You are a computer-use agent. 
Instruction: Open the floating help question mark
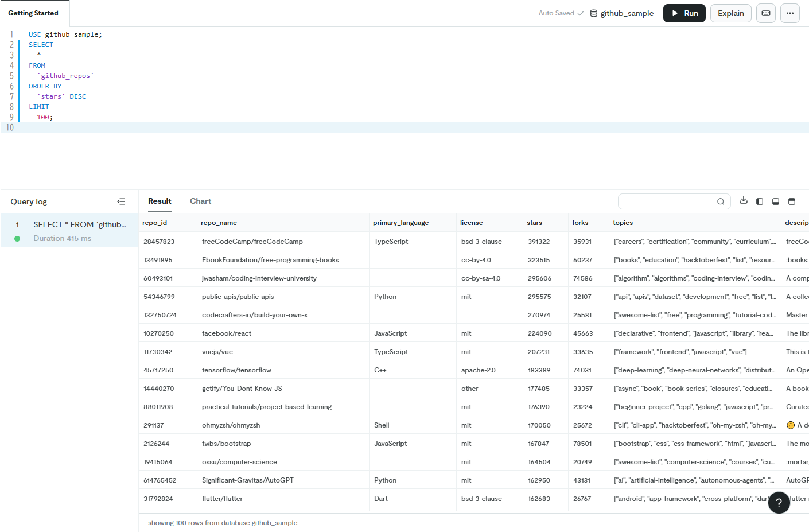779,503
